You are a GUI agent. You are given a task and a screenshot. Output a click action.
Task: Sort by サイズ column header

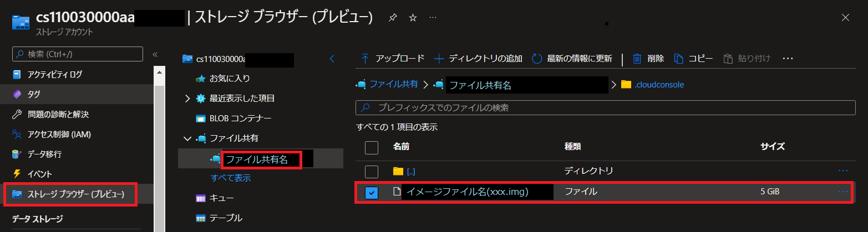tap(773, 147)
